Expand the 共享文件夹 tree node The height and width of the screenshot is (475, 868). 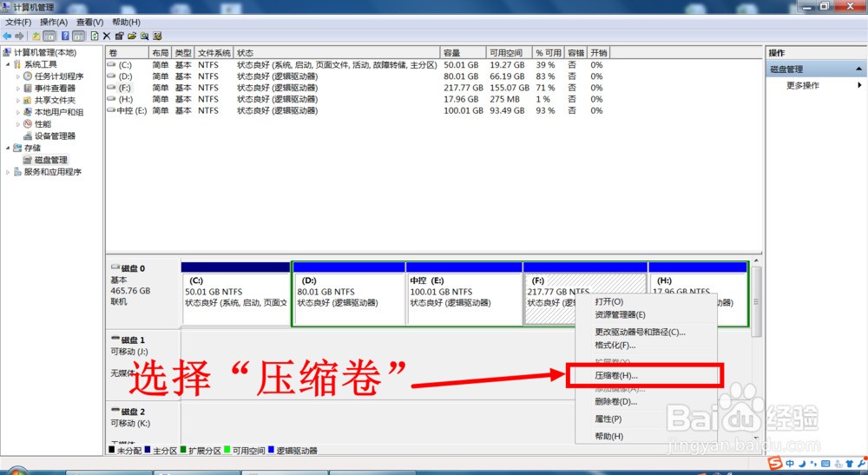click(17, 100)
